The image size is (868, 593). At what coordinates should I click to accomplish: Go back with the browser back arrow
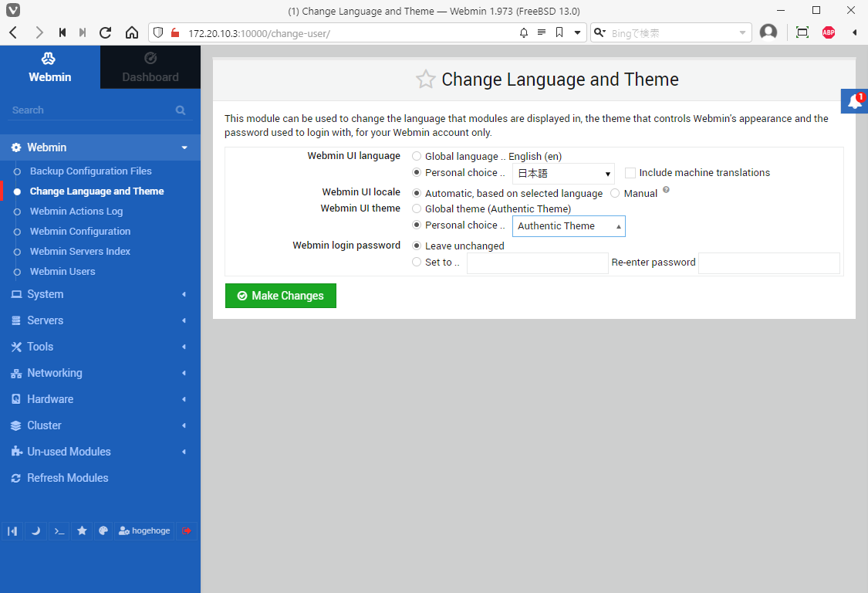click(x=14, y=32)
